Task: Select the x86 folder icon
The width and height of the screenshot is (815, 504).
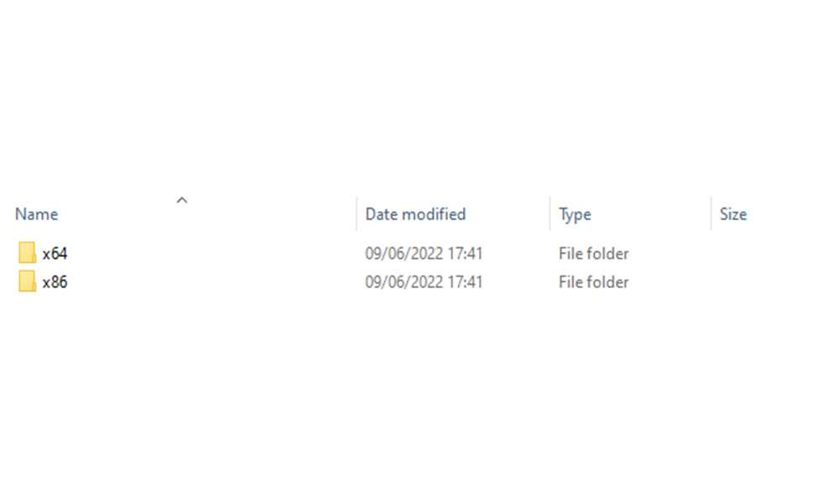Action: click(27, 281)
